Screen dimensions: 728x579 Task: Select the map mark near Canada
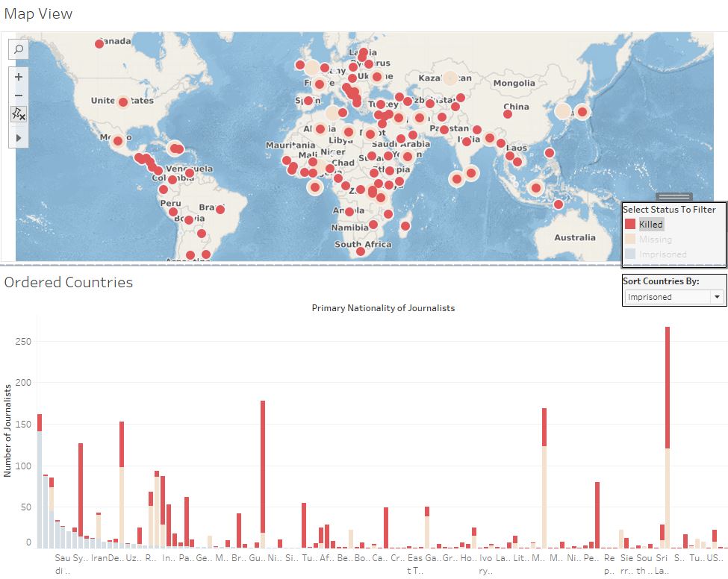[98, 43]
